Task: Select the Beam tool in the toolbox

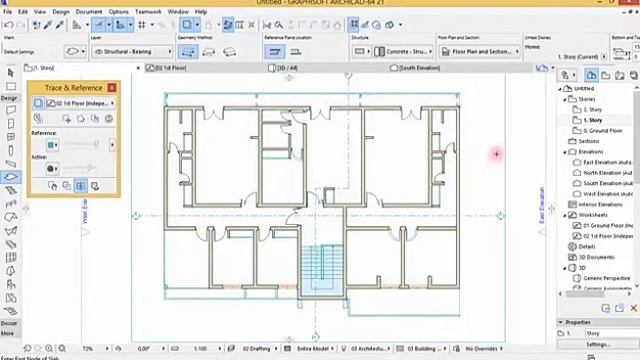Action: click(11, 164)
